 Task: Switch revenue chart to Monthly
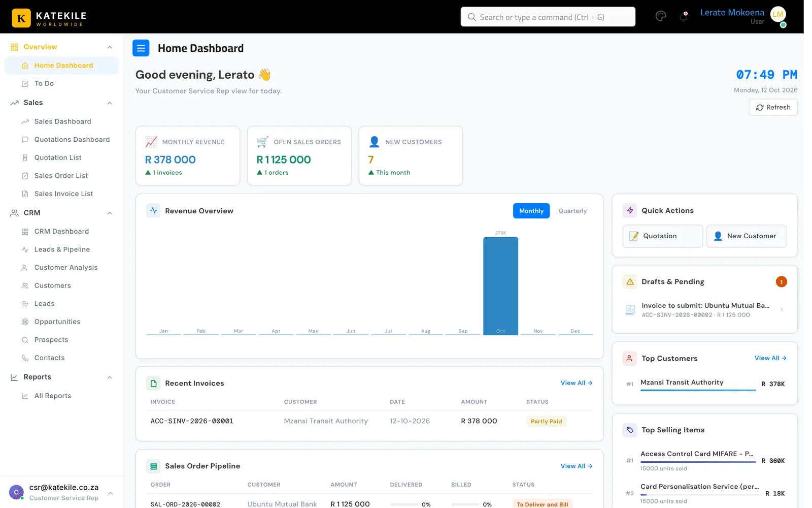531,211
